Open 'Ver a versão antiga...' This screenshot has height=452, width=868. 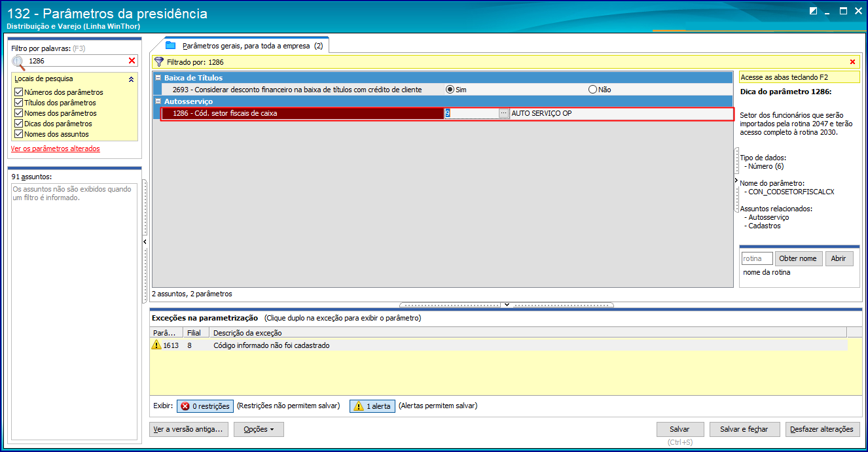click(x=189, y=429)
